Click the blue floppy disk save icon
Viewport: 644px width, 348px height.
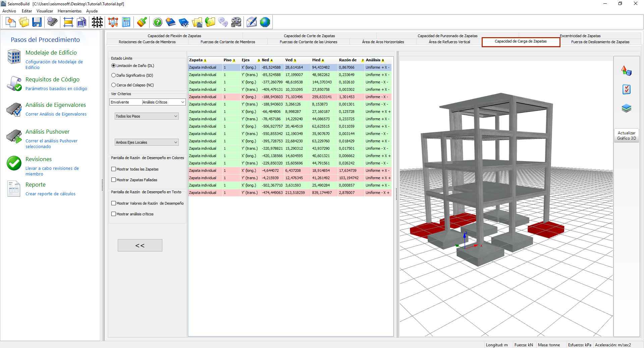pos(37,22)
